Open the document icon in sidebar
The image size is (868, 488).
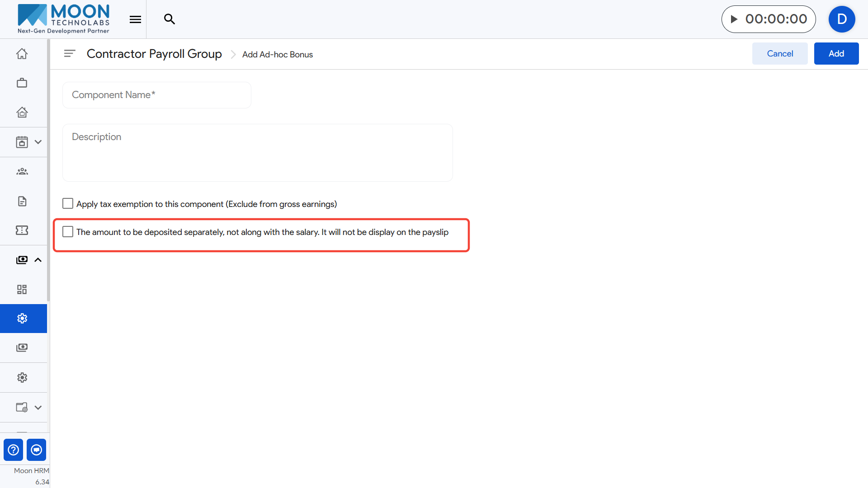pyautogui.click(x=22, y=201)
